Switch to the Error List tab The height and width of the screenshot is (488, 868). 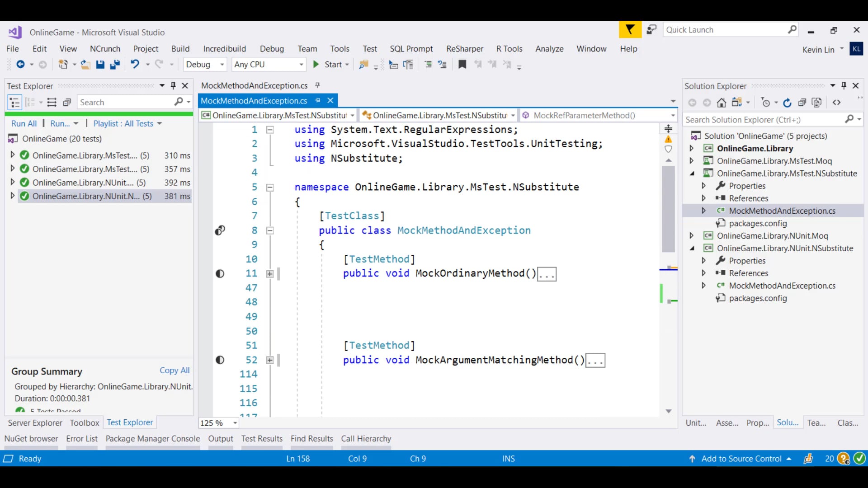82,438
